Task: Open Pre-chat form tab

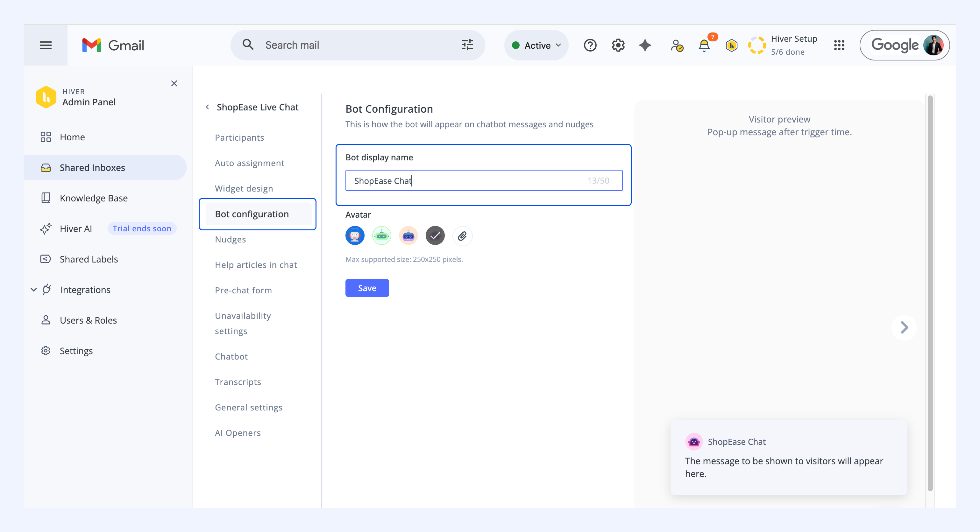Action: click(244, 290)
